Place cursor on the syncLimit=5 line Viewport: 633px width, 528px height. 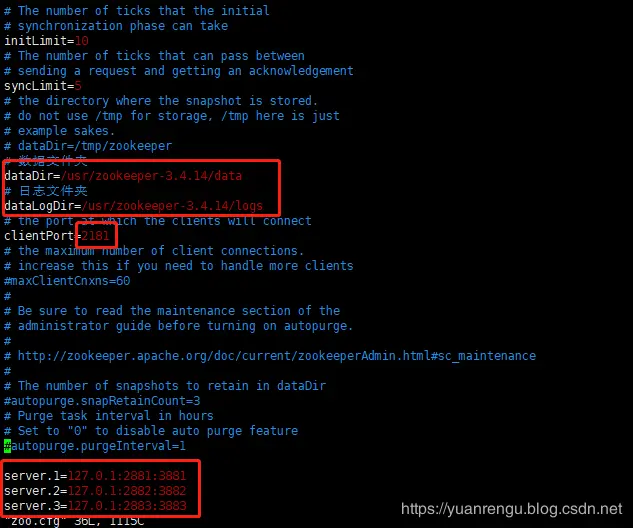click(43, 86)
